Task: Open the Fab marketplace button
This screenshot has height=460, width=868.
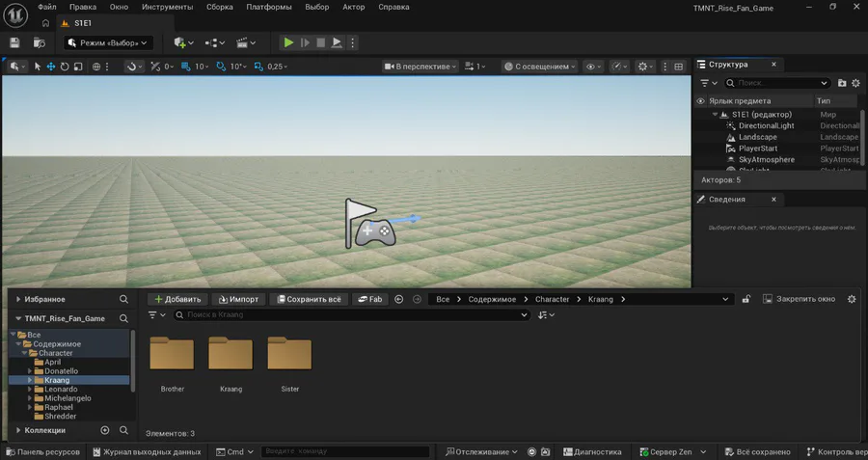Action: pyautogui.click(x=369, y=299)
